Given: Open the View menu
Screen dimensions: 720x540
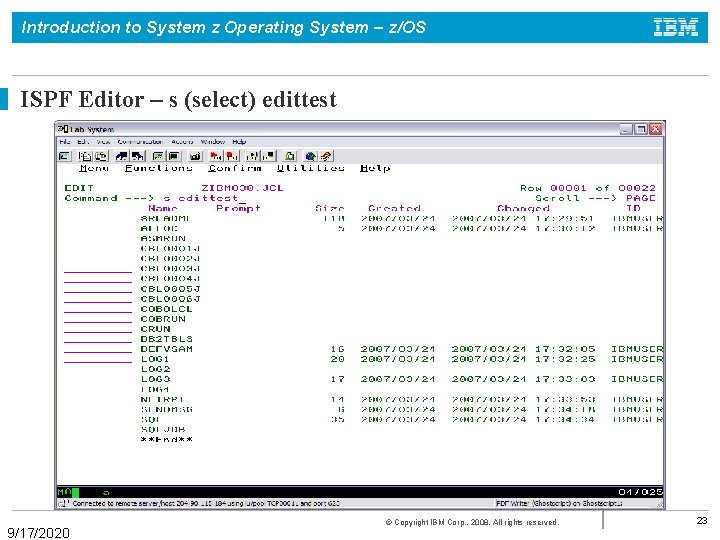Looking at the screenshot, I should [x=103, y=142].
